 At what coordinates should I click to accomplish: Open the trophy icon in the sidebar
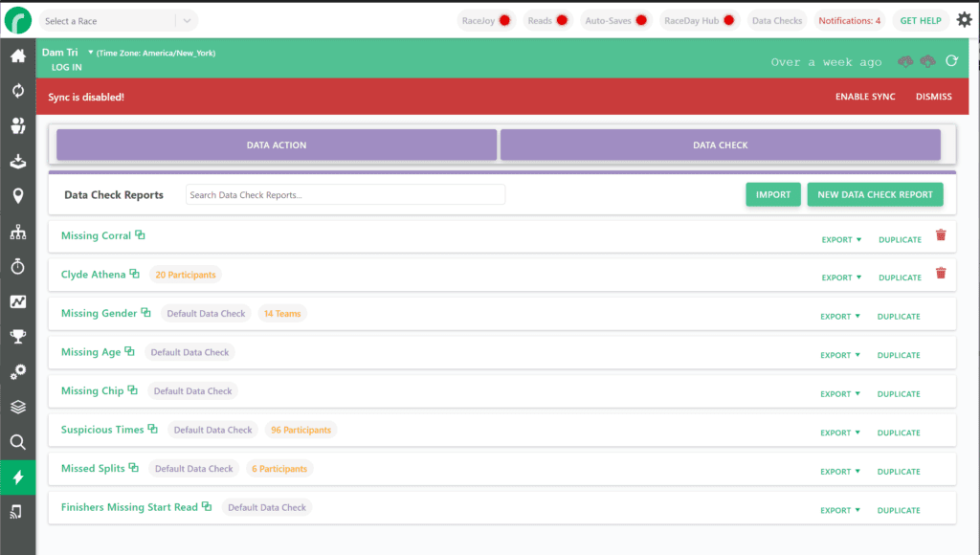[17, 336]
